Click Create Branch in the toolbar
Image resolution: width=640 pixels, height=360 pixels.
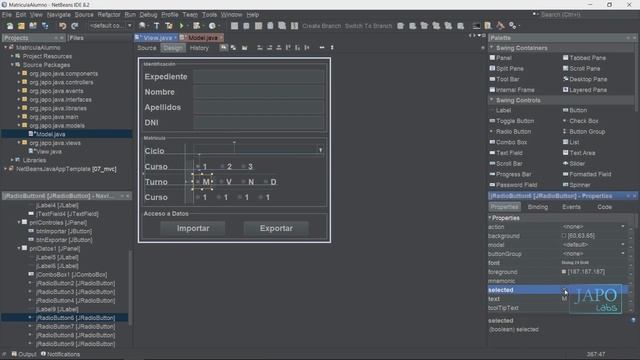(321, 26)
